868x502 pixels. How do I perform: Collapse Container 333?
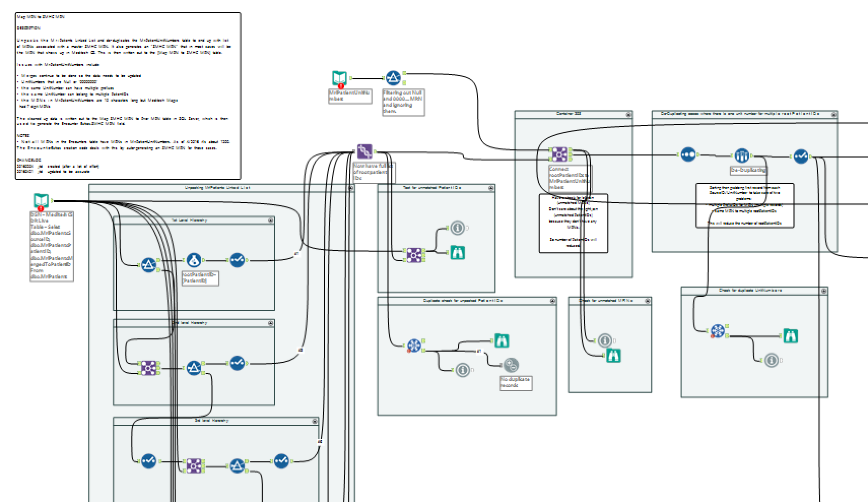pos(628,114)
